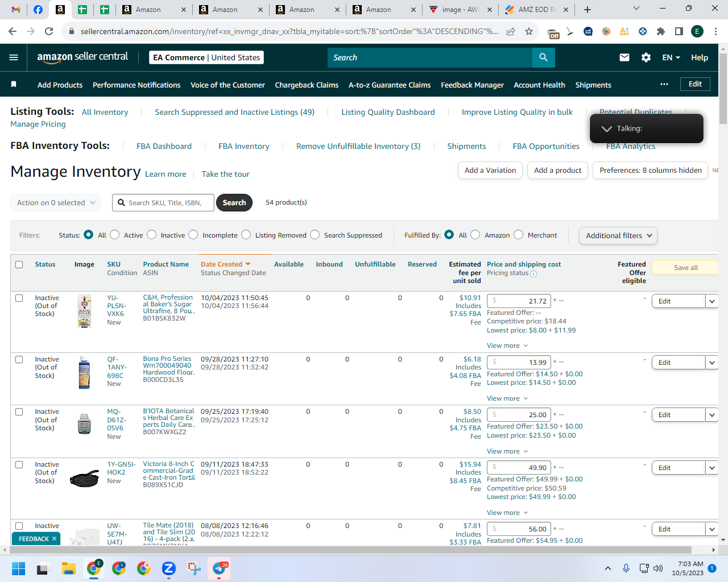Click browser back arrow
Screen dimensions: 728x582
[13, 31]
